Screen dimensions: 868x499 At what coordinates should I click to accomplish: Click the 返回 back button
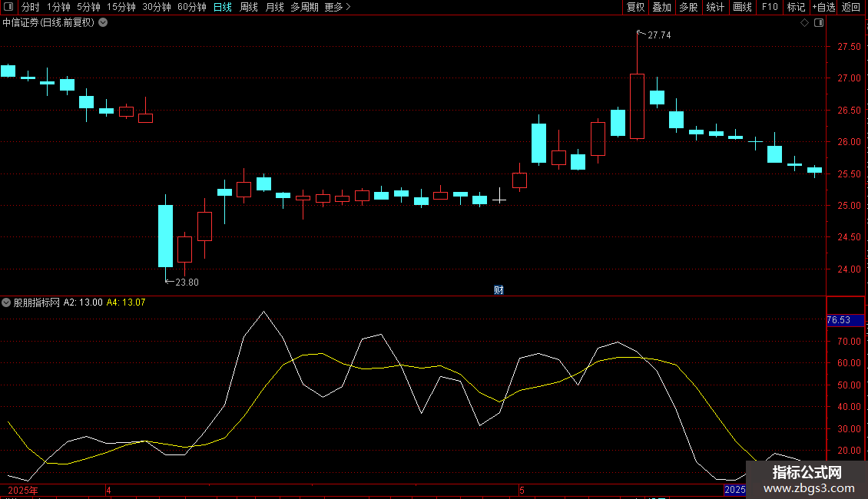pyautogui.click(x=851, y=7)
